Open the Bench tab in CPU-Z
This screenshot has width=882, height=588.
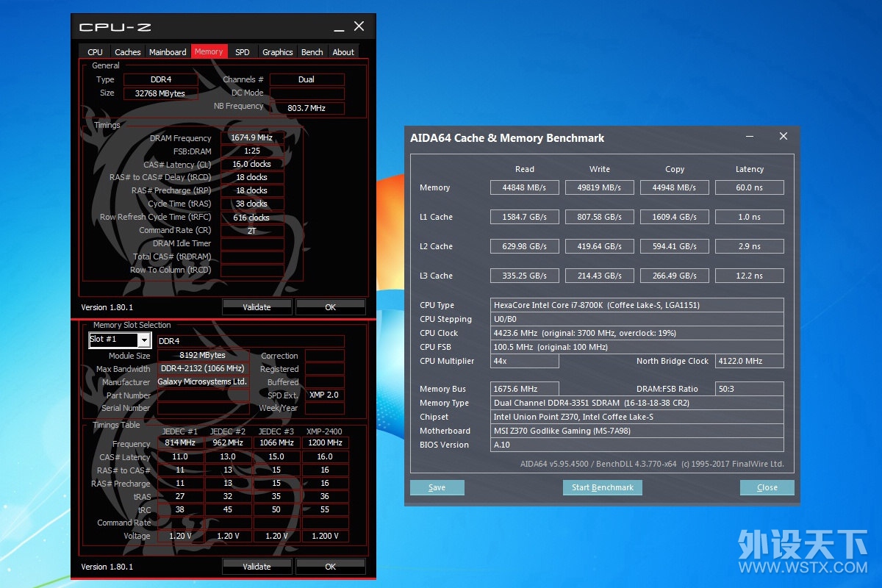pos(312,51)
